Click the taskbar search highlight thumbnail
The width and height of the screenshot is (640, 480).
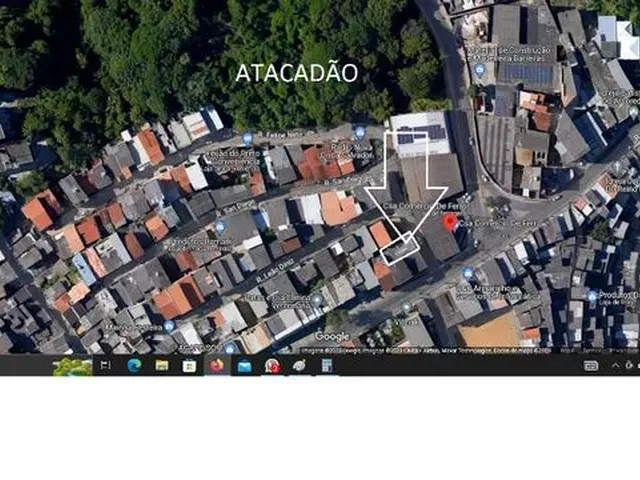[x=72, y=366]
